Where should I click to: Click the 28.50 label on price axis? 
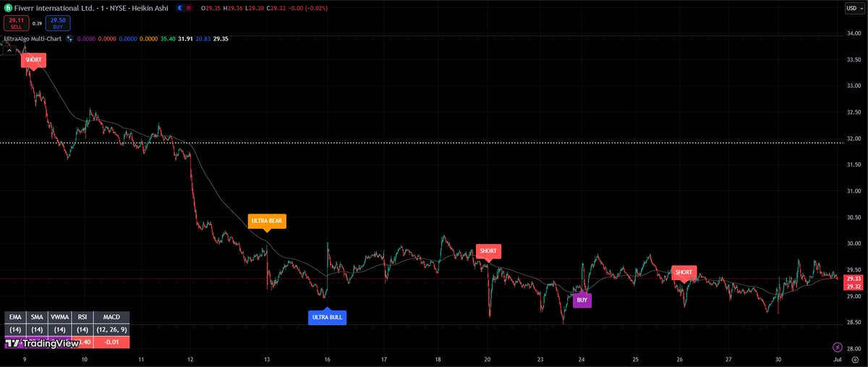(854, 322)
